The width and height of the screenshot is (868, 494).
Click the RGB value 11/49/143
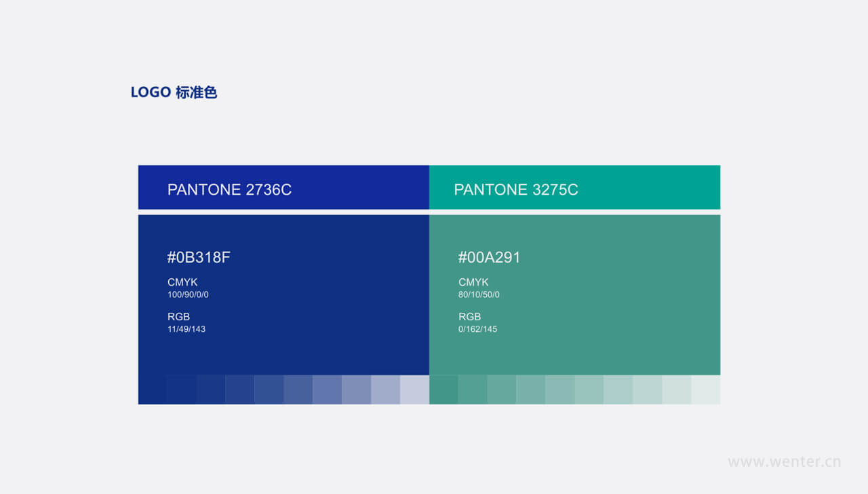click(186, 329)
